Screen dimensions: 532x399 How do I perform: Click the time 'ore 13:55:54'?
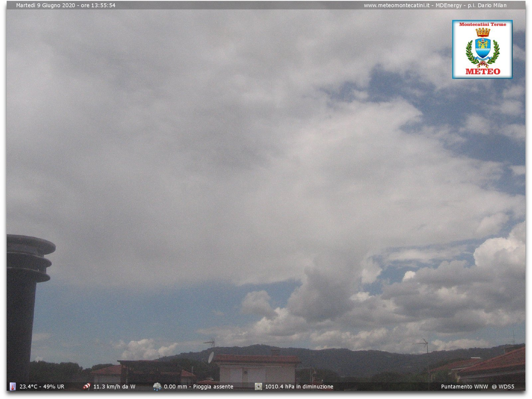pos(98,5)
